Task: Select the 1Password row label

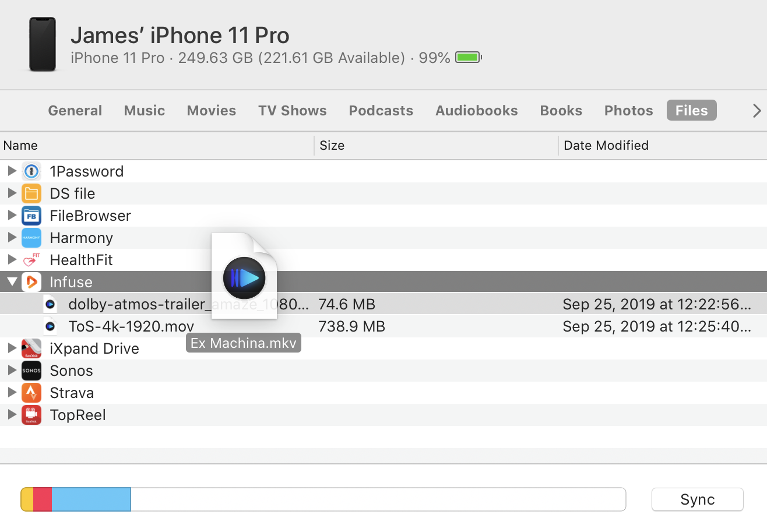Action: tap(87, 171)
